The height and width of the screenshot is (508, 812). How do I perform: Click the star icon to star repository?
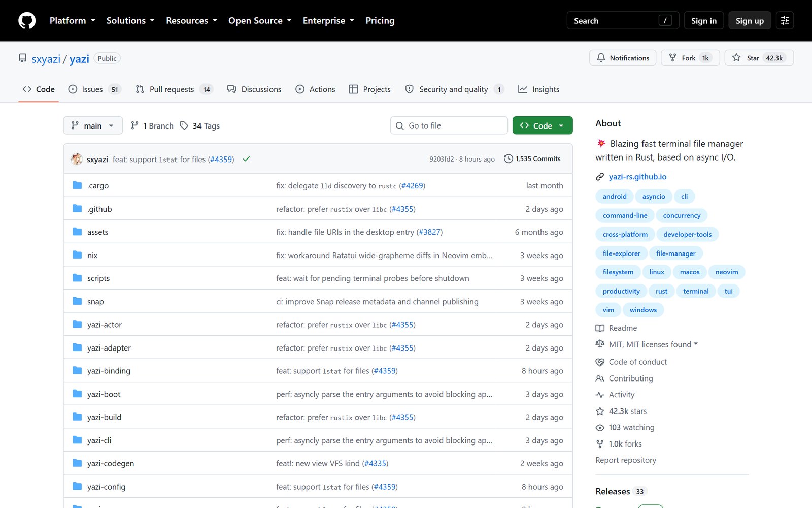click(736, 58)
